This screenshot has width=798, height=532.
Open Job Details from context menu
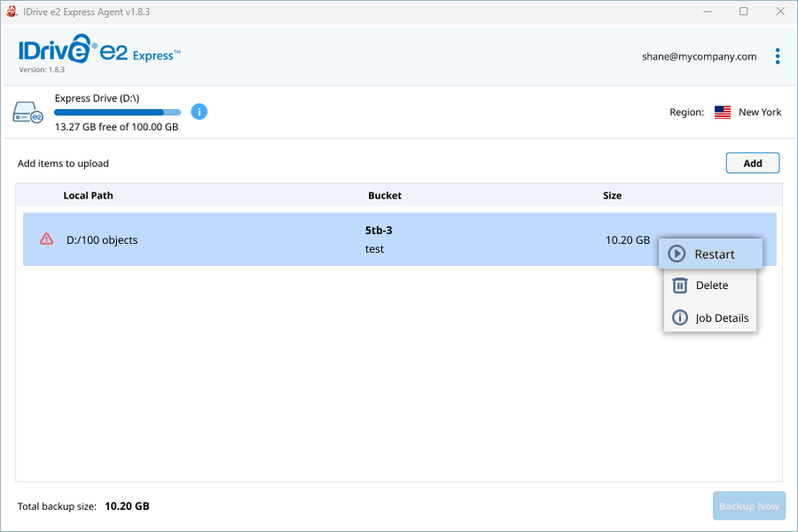pos(710,317)
